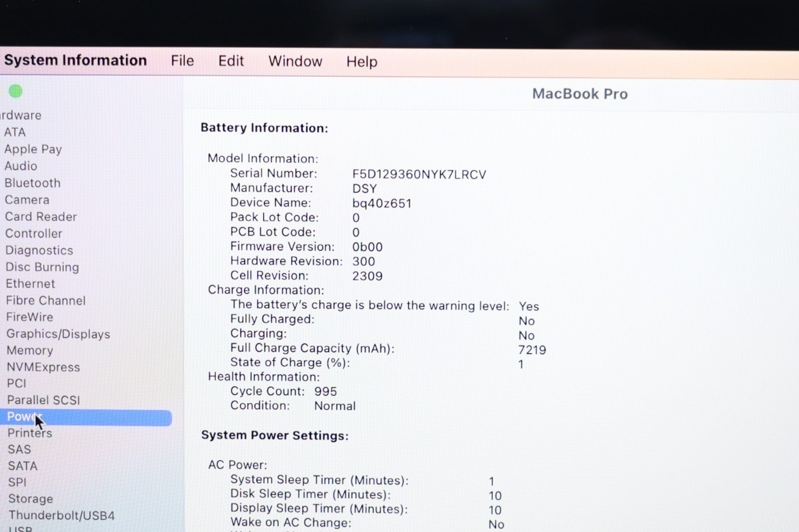The height and width of the screenshot is (532, 799).
Task: Click firmware version value 0b00
Action: coord(368,247)
